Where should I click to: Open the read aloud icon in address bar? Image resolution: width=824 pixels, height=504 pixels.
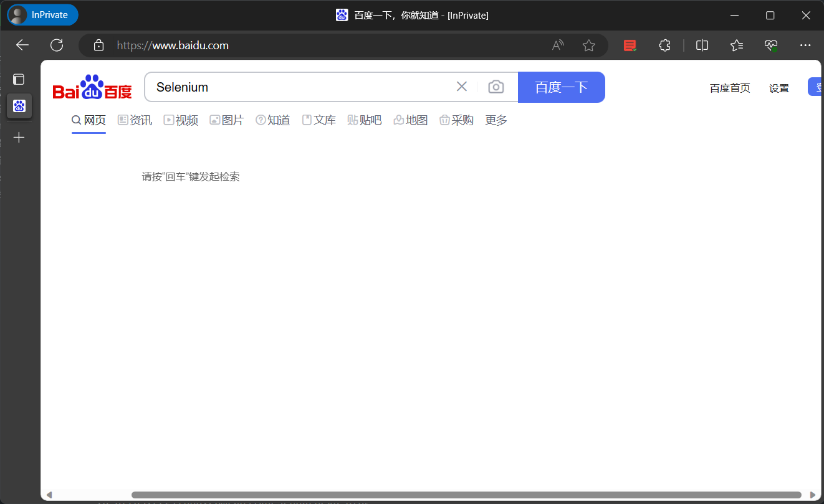coord(558,45)
